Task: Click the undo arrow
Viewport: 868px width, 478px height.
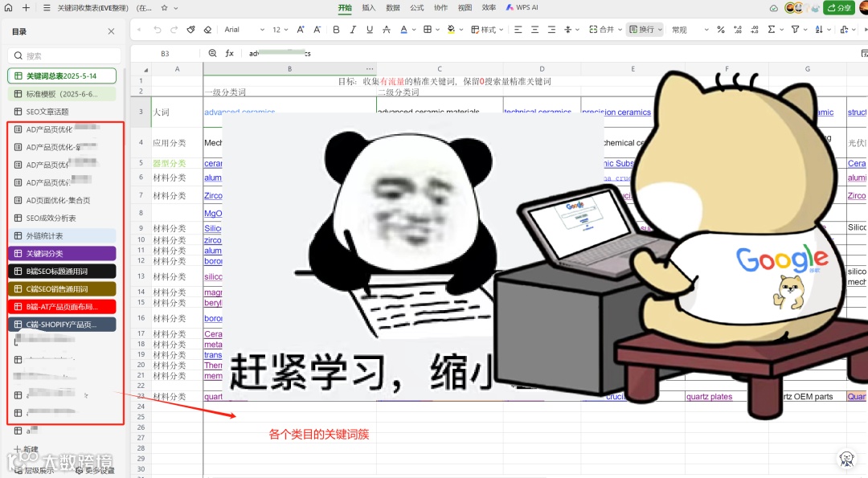Action: coord(158,29)
